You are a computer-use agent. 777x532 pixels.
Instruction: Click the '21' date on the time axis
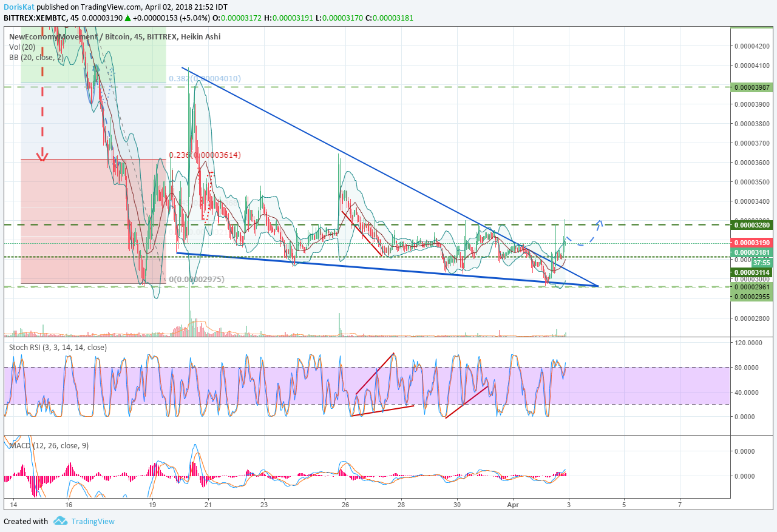[x=208, y=504]
